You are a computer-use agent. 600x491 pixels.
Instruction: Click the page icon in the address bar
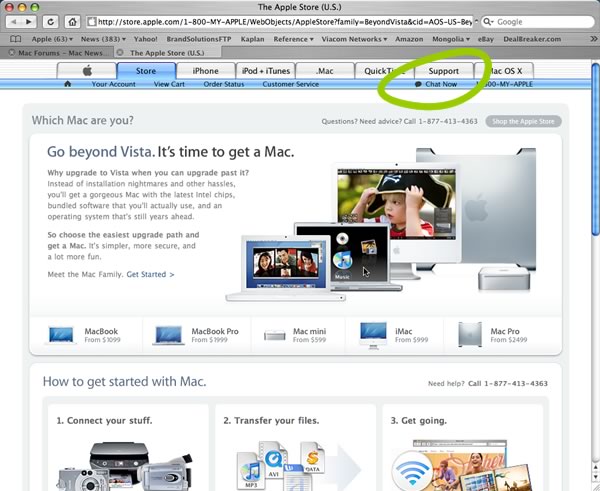tap(91, 22)
